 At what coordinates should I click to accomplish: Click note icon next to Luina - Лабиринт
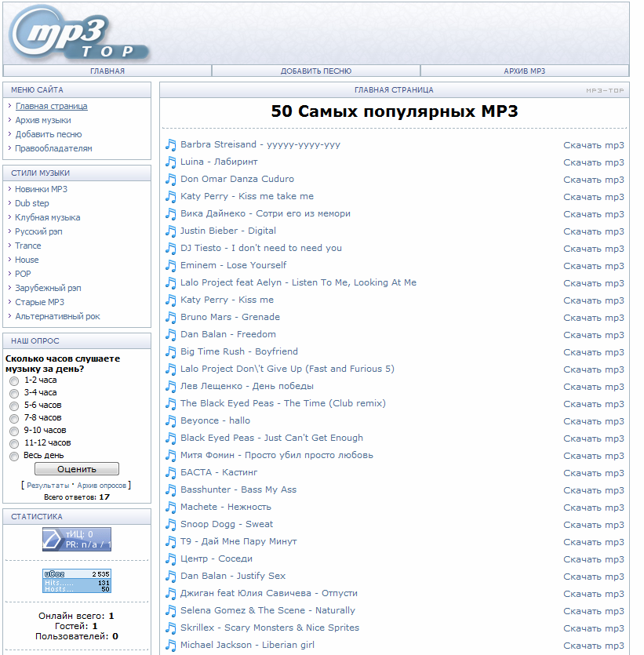click(170, 162)
